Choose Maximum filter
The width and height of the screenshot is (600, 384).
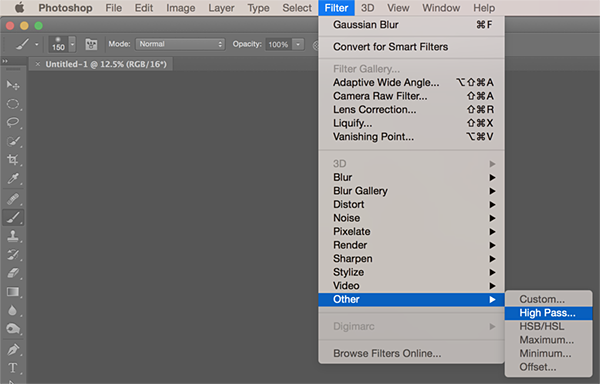[548, 340]
